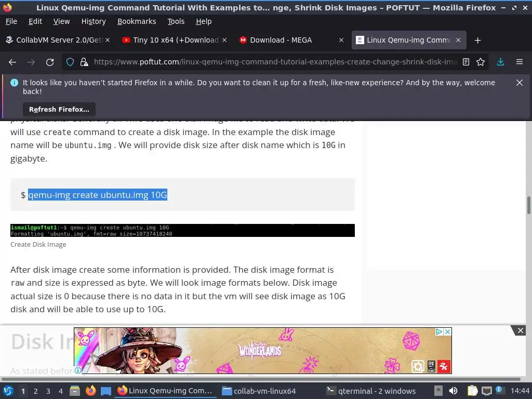The height and width of the screenshot is (399, 532).
Task: Click the info icon in notification bar
Action: (x=14, y=83)
